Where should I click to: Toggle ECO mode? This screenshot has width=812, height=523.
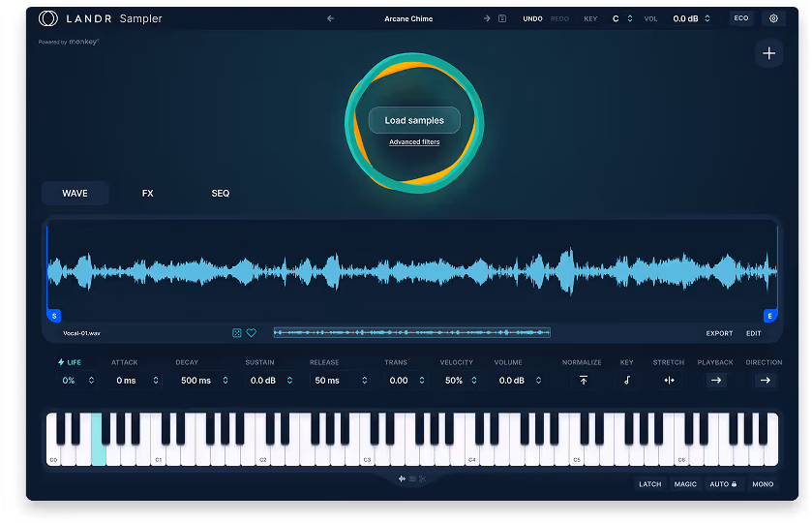[x=741, y=18]
